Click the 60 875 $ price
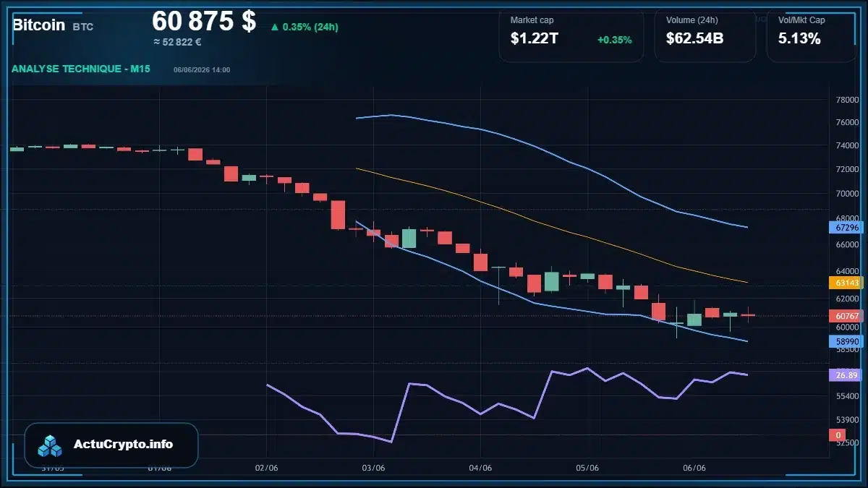Screen dimensions: 868x488 pos(204,21)
